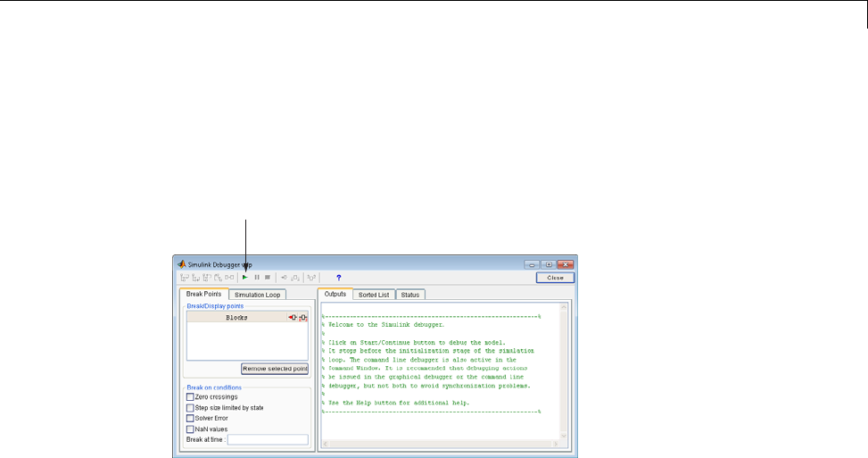Set break before selected block icon
Screen dimensions: 868x458
pyautogui.click(x=284, y=278)
